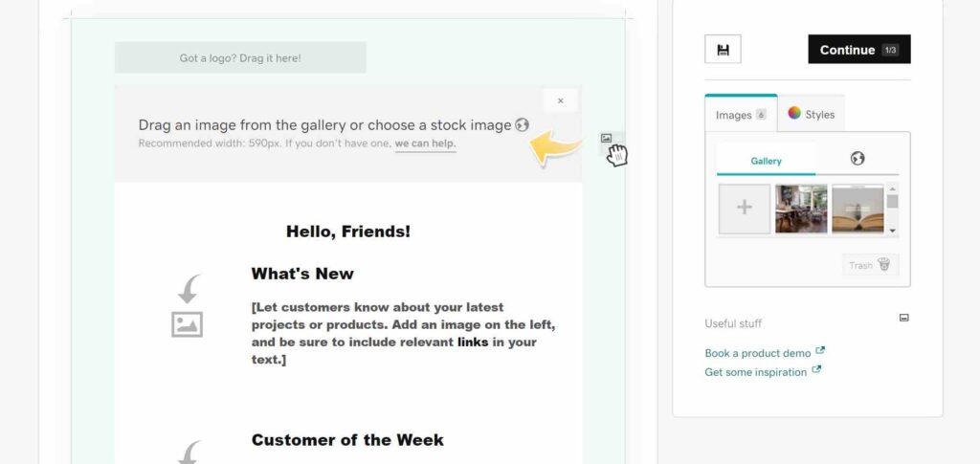980x464 pixels.
Task: Click the image placeholder beside What's New
Action: coord(187,323)
